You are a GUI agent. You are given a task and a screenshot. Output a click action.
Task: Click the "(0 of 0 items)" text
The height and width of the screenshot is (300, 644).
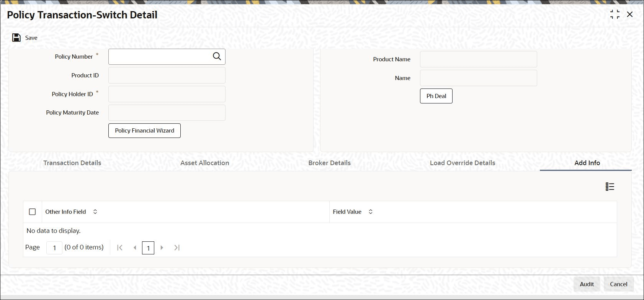coord(84,248)
